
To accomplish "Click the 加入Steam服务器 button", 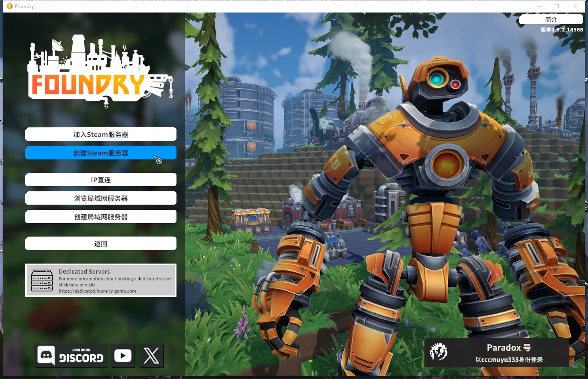I will click(x=101, y=134).
